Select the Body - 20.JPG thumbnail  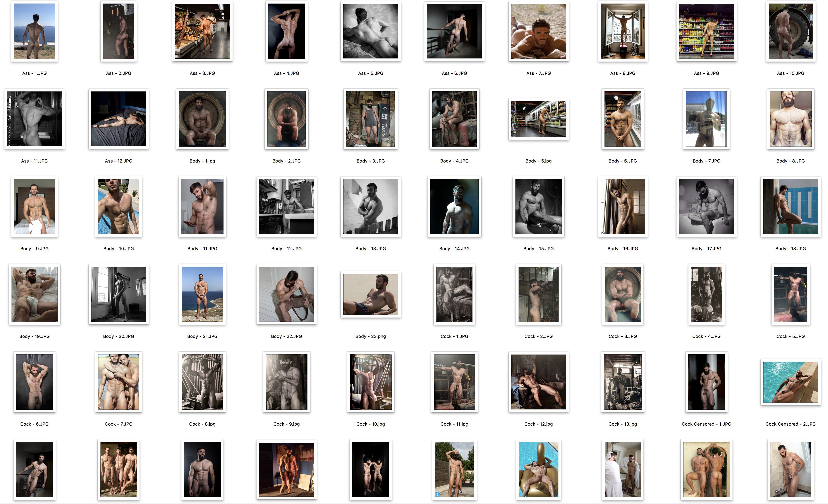pos(118,294)
